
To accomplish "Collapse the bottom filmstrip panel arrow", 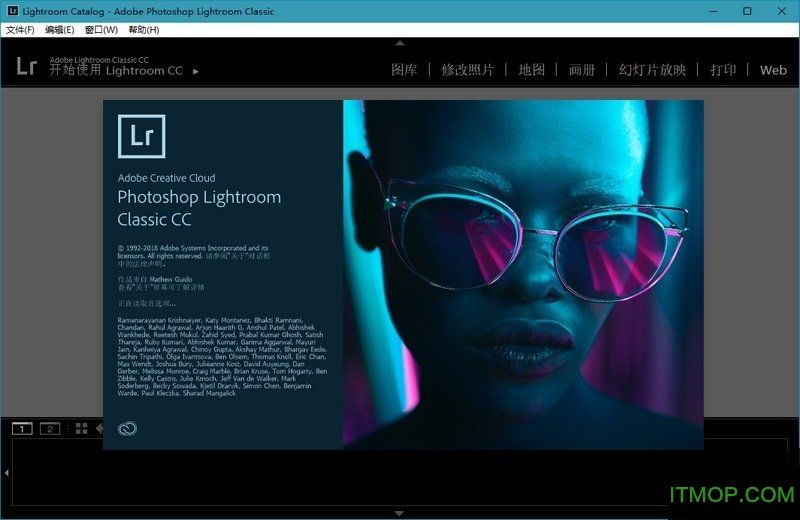I will coord(399,513).
